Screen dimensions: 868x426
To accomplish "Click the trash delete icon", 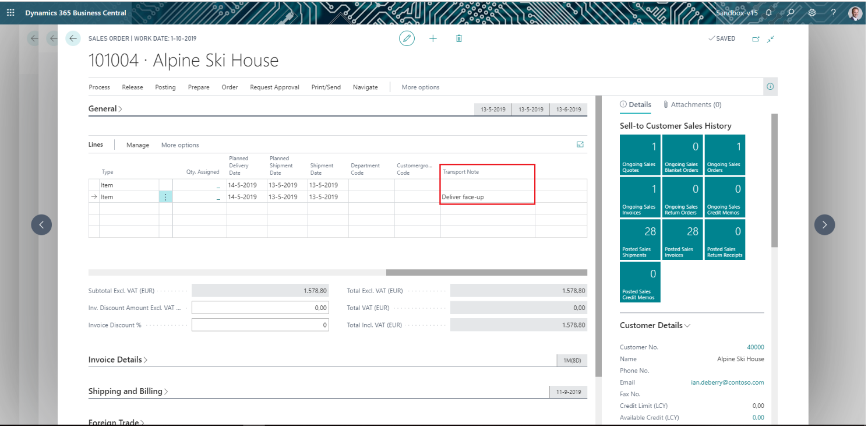I will pos(459,38).
